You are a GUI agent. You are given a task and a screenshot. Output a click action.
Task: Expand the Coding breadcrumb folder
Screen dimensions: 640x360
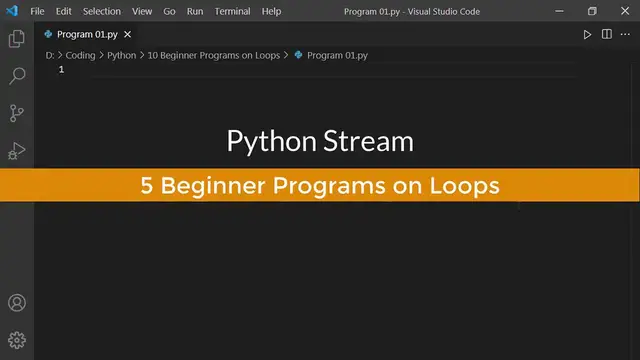(80, 56)
